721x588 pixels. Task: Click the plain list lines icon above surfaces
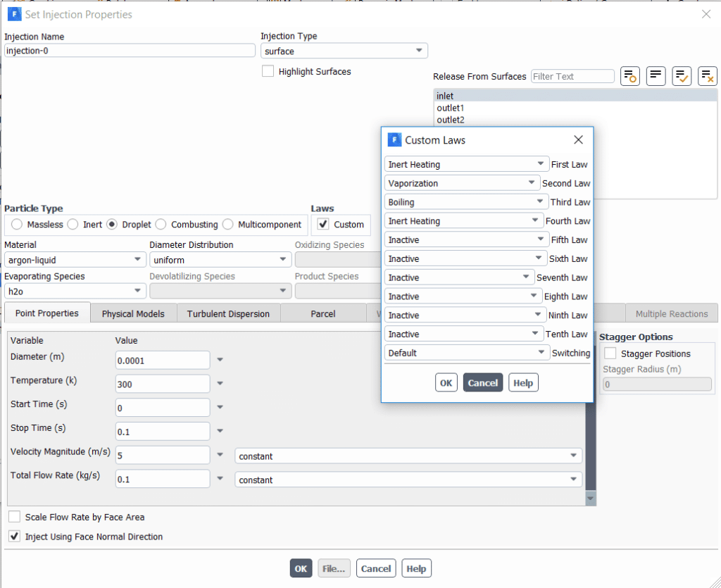tap(656, 76)
